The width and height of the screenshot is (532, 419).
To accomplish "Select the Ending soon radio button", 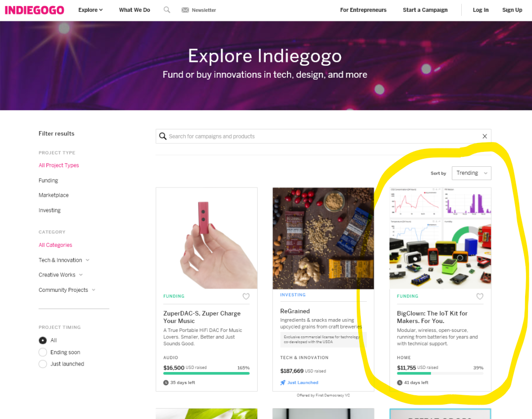I will (x=43, y=352).
